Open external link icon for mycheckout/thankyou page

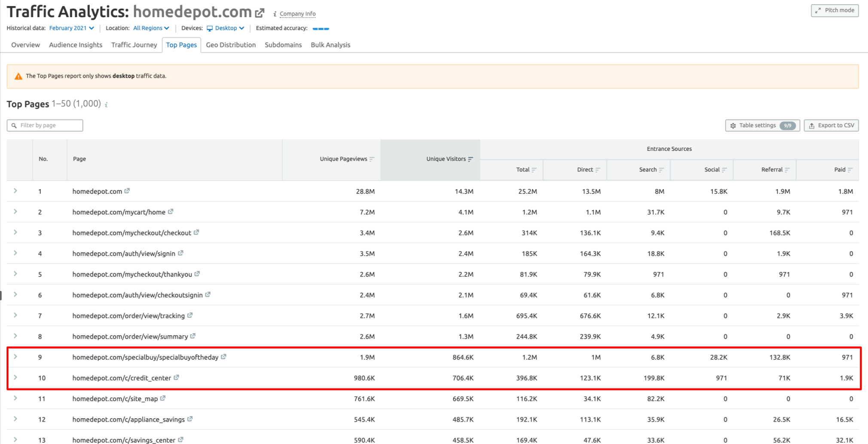tap(197, 274)
